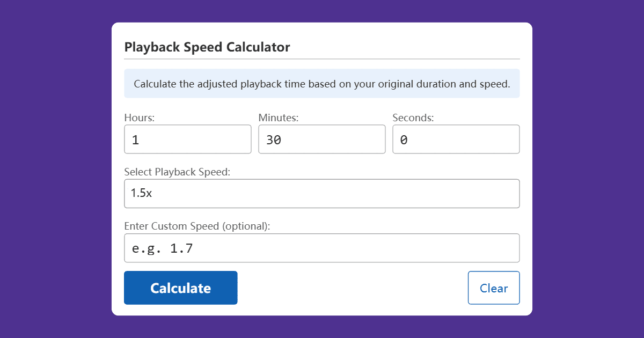This screenshot has height=338, width=644.
Task: Expand the Select Playback Speed combo box
Action: (322, 193)
